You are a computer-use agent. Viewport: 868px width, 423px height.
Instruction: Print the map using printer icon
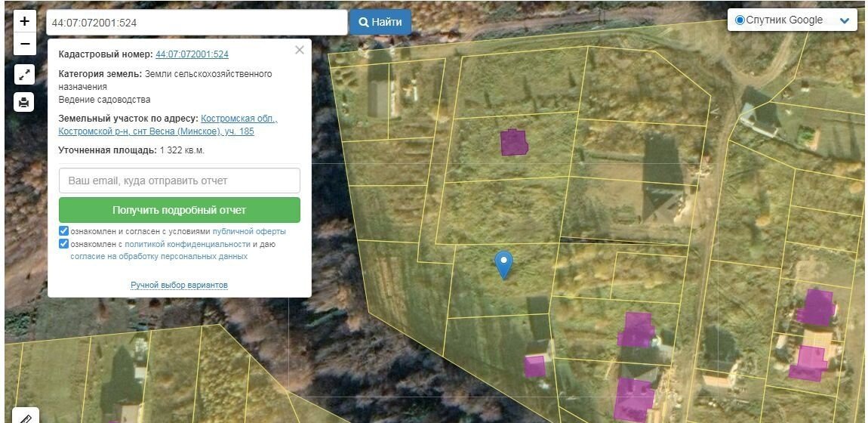(x=24, y=102)
